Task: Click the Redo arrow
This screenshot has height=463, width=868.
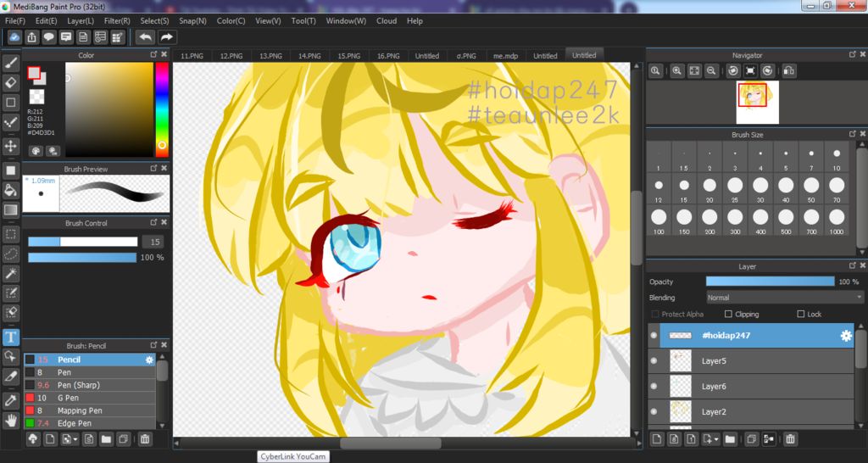Action: tap(166, 37)
